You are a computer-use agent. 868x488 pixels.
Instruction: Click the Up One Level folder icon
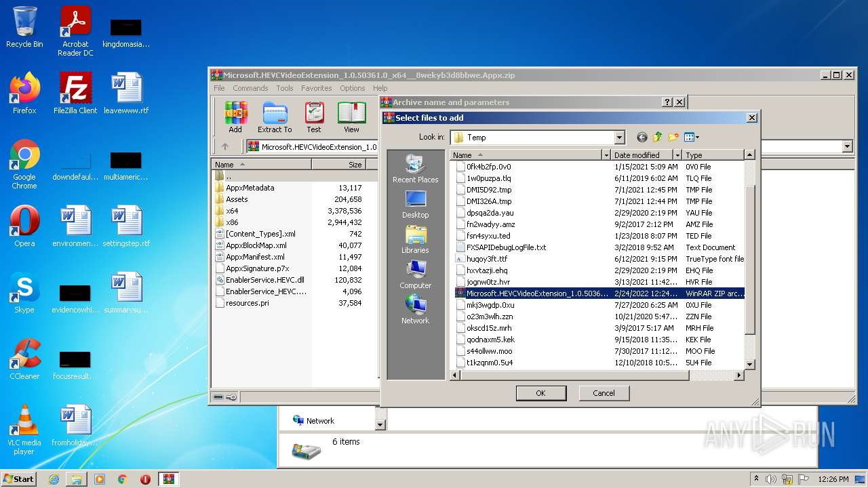[x=657, y=138]
